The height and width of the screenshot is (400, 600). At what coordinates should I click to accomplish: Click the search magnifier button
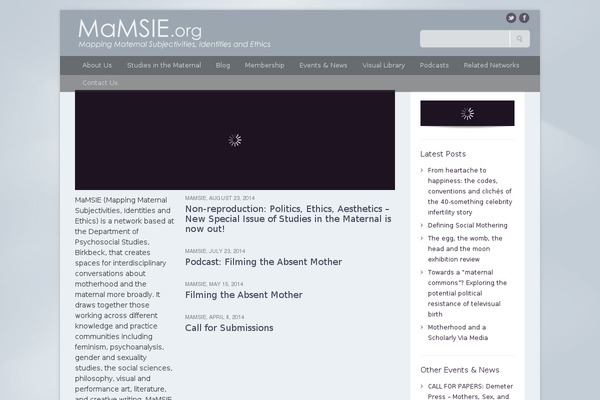(x=520, y=39)
